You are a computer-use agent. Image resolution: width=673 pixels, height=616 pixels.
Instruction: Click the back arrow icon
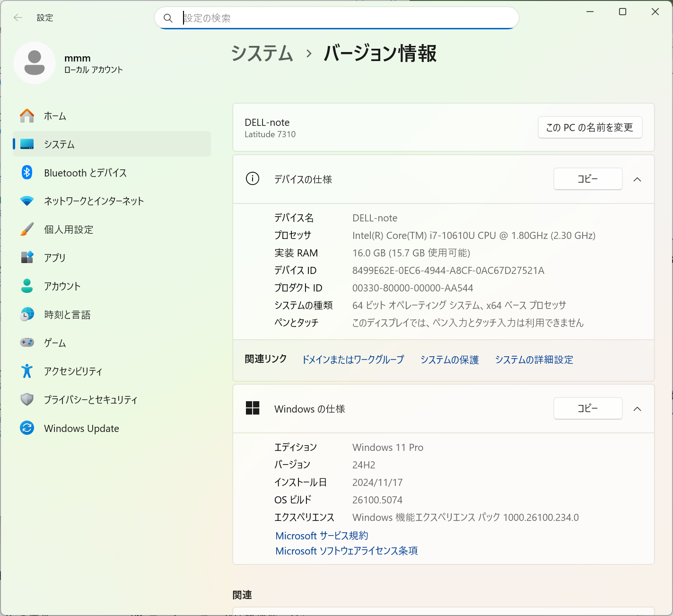tap(18, 18)
